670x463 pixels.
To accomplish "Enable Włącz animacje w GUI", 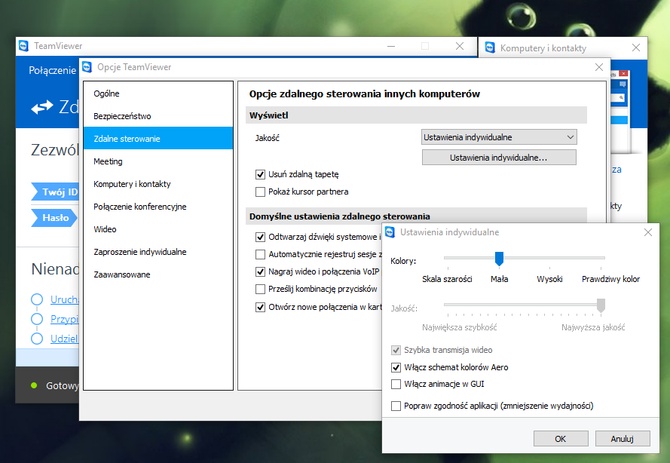I will coord(396,384).
